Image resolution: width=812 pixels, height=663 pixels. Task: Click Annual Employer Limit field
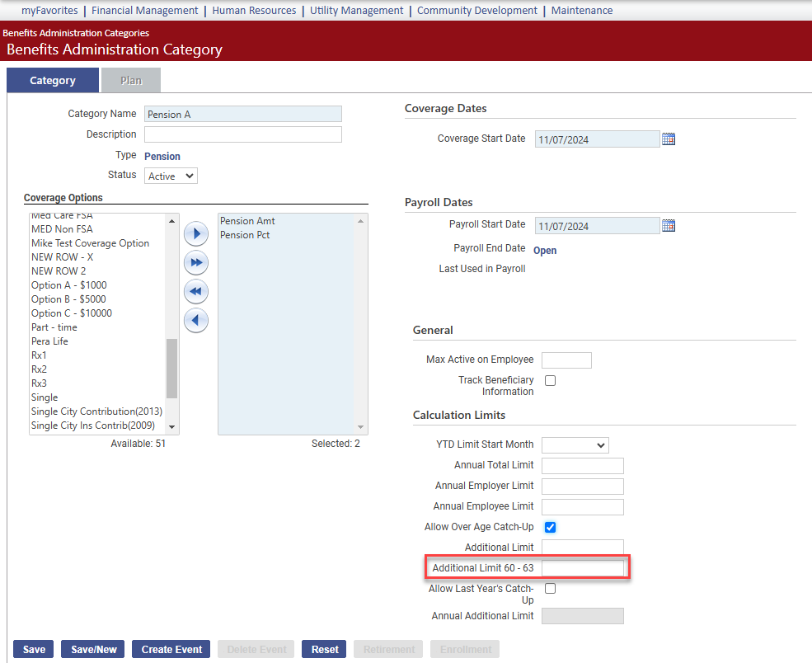583,487
